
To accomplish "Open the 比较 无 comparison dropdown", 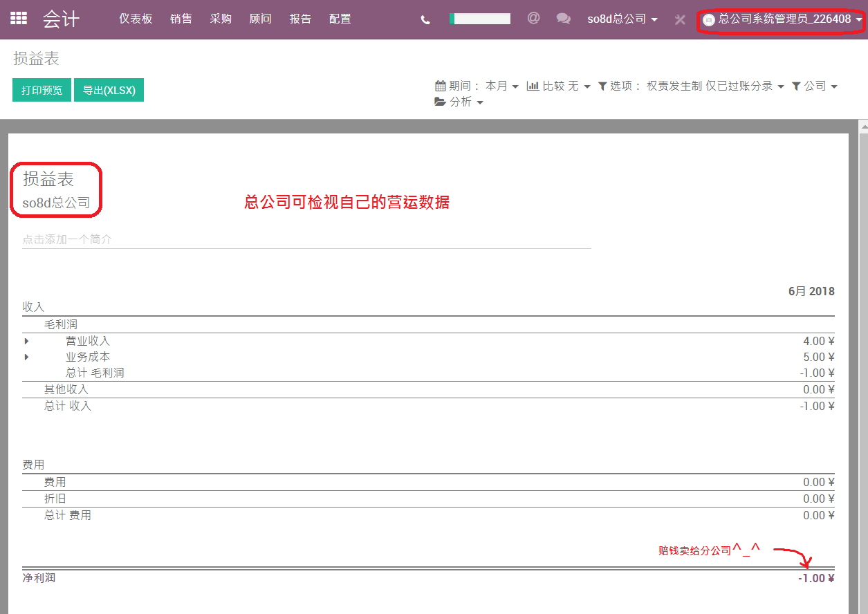I will pos(559,86).
